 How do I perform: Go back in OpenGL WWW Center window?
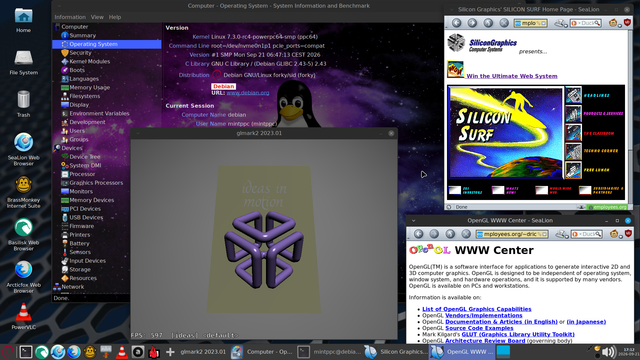[418, 234]
